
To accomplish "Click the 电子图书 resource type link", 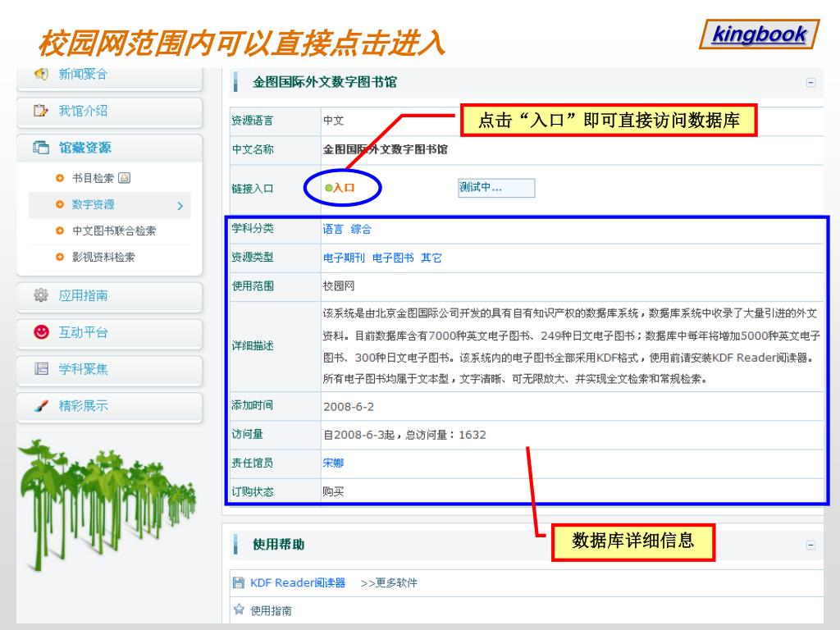I will pos(393,258).
